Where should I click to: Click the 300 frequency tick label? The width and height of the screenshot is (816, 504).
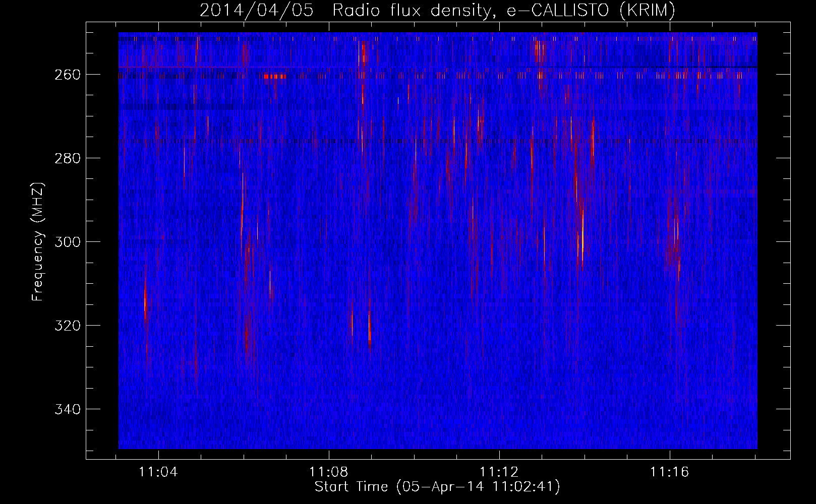click(67, 242)
